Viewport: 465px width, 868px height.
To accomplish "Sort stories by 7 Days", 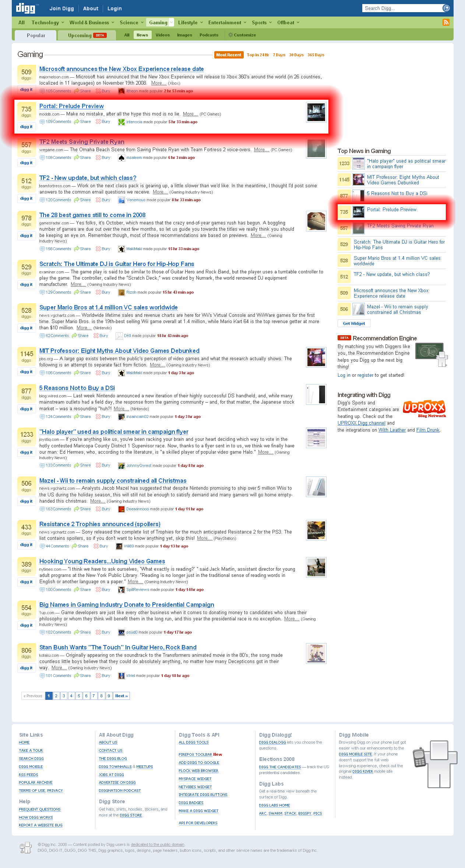I will pyautogui.click(x=279, y=55).
